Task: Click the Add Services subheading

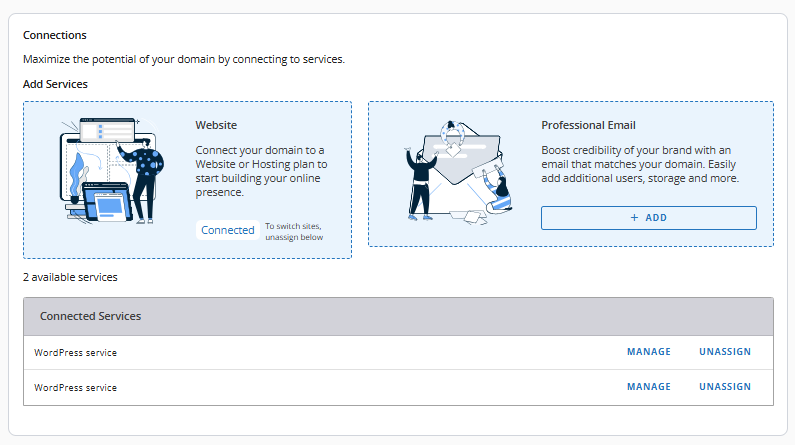Action: (x=55, y=84)
